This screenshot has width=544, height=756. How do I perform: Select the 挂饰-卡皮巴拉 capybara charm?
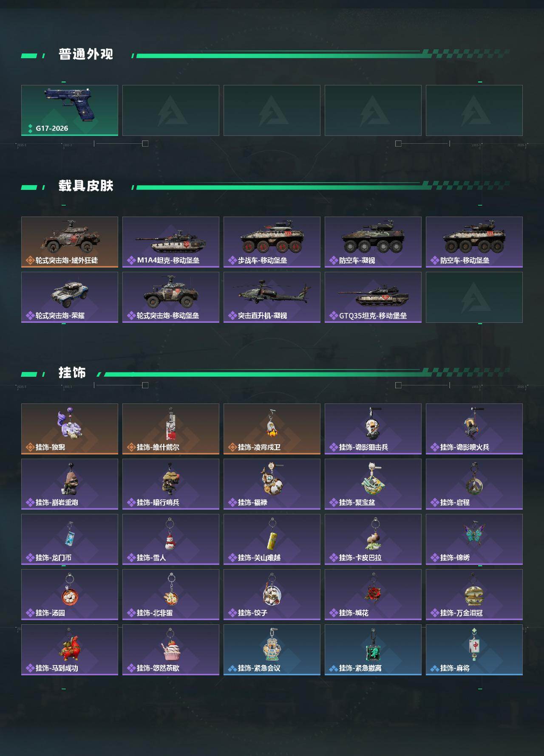pyautogui.click(x=373, y=539)
